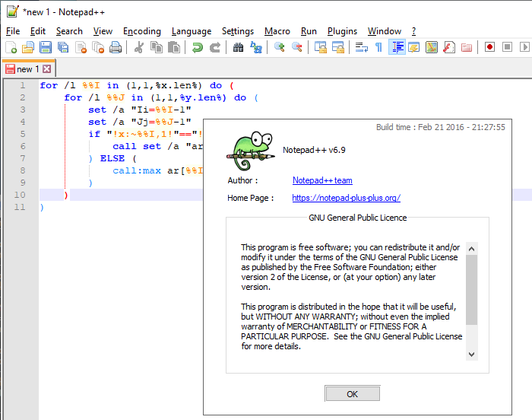Click the red closing parenthesis on line 10
The image size is (532, 420).
click(x=66, y=195)
